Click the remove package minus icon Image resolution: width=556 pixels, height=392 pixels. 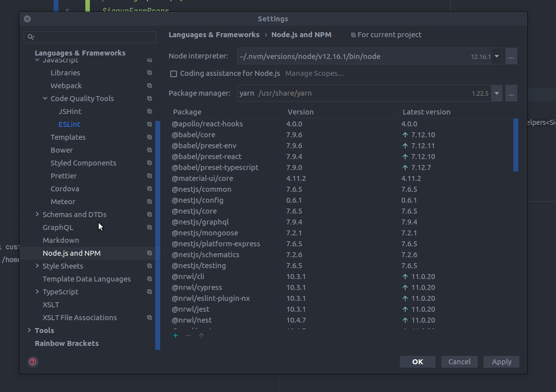click(x=188, y=336)
